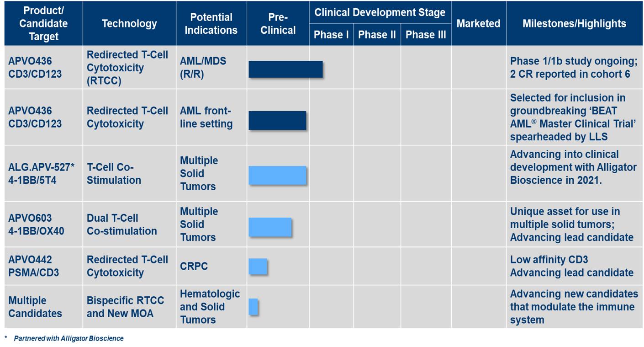Select the APVO442 PSMA/CD3 progress bar
Image resolution: width=644 pixels, height=347 pixels.
click(x=258, y=266)
